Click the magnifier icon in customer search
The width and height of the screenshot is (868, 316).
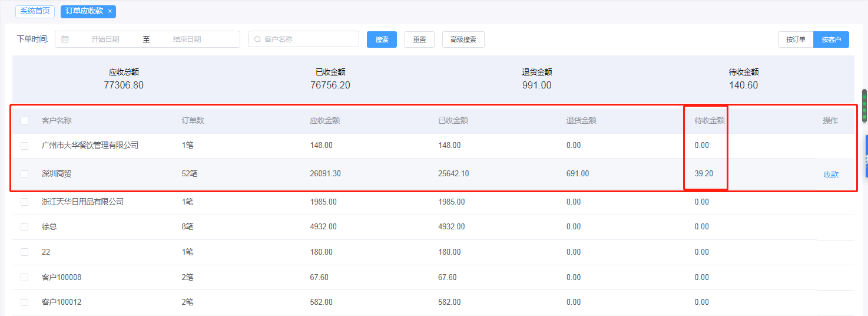(x=257, y=39)
